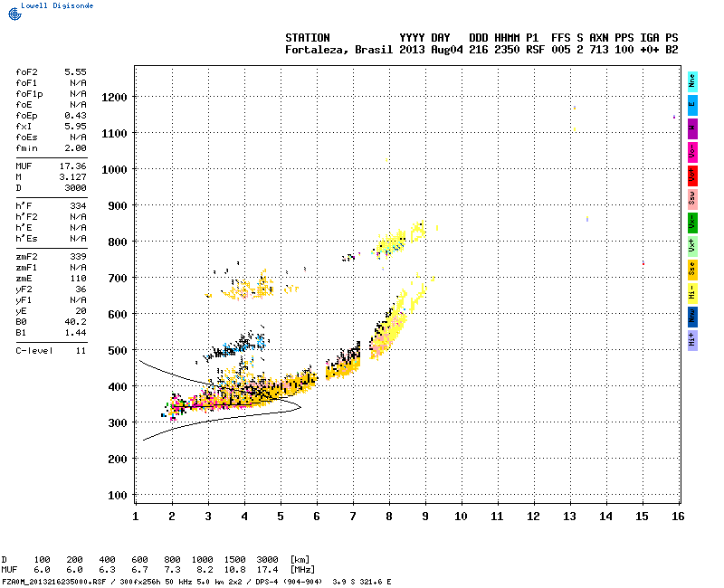Click the fmin value 2.00

coord(75,148)
